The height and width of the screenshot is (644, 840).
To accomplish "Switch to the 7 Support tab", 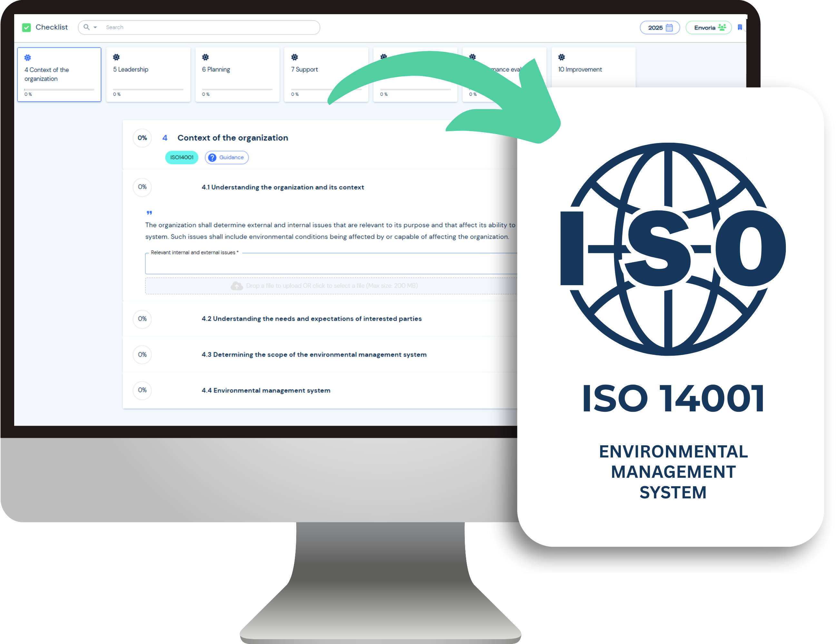I will pos(304,70).
